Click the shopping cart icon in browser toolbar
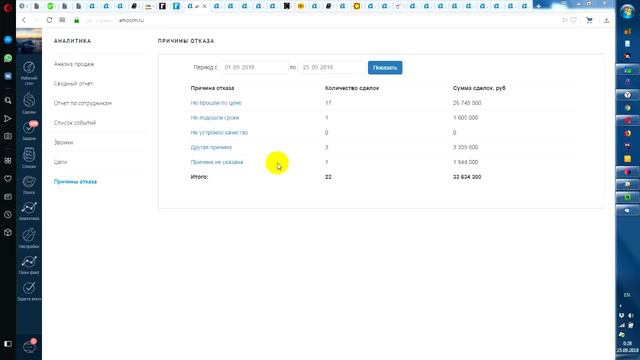The width and height of the screenshot is (640, 360). click(x=589, y=20)
